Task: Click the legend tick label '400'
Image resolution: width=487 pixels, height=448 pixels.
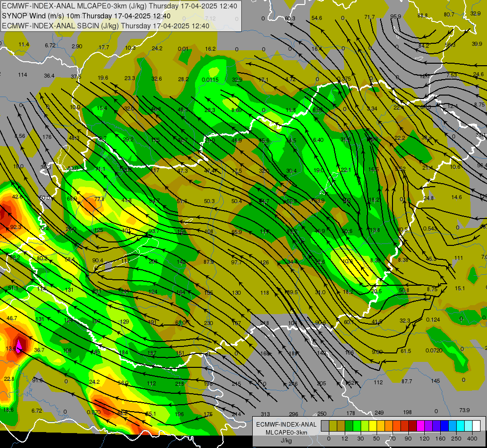Action: coord(472,439)
